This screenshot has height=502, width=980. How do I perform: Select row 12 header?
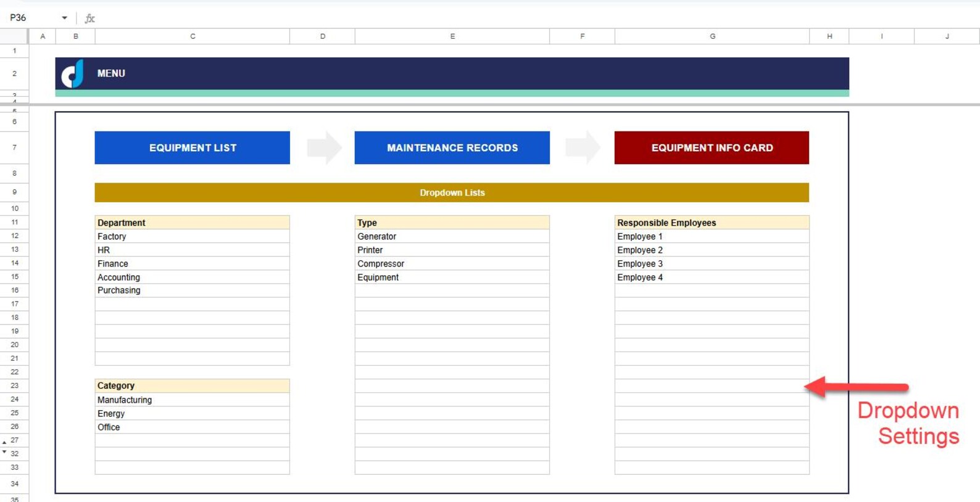[x=14, y=236]
